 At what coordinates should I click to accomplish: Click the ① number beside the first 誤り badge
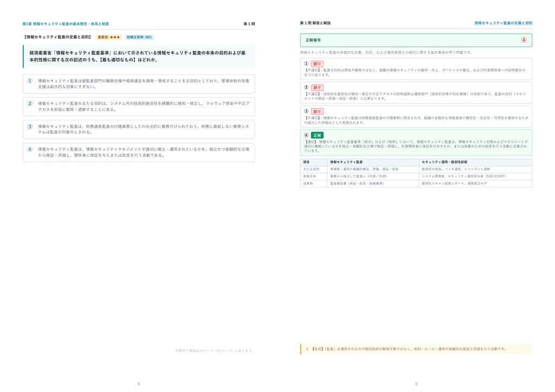click(306, 64)
